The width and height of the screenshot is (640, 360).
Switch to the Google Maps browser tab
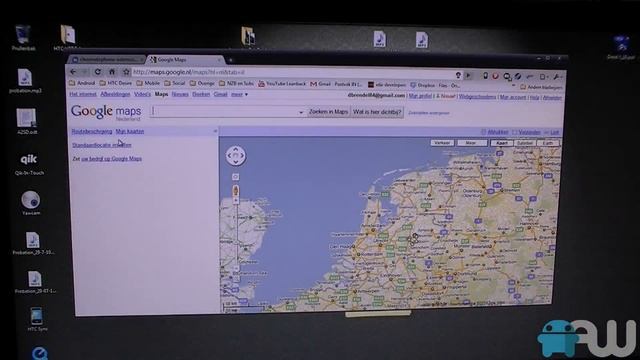(185, 60)
